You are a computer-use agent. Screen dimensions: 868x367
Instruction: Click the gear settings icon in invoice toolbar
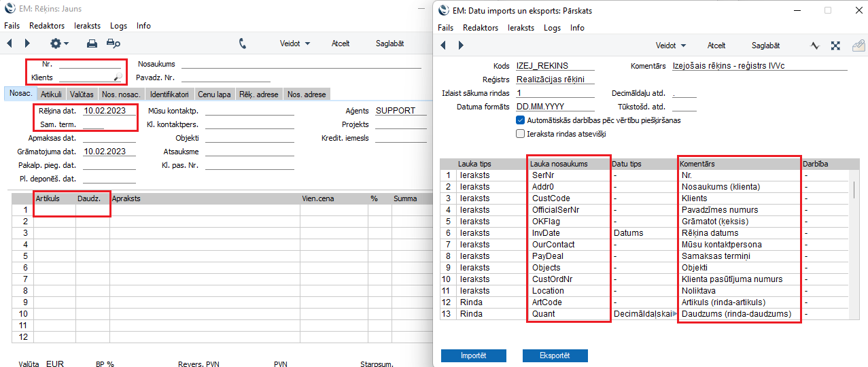tap(56, 43)
